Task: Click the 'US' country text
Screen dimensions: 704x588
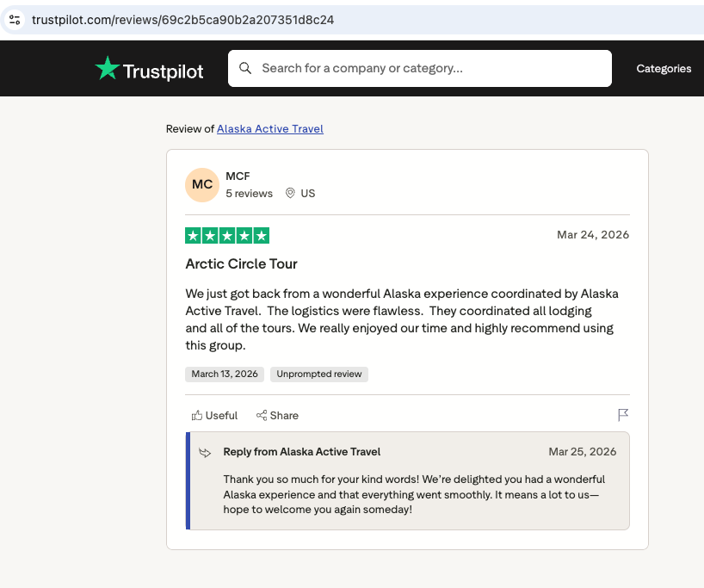Action: (308, 194)
